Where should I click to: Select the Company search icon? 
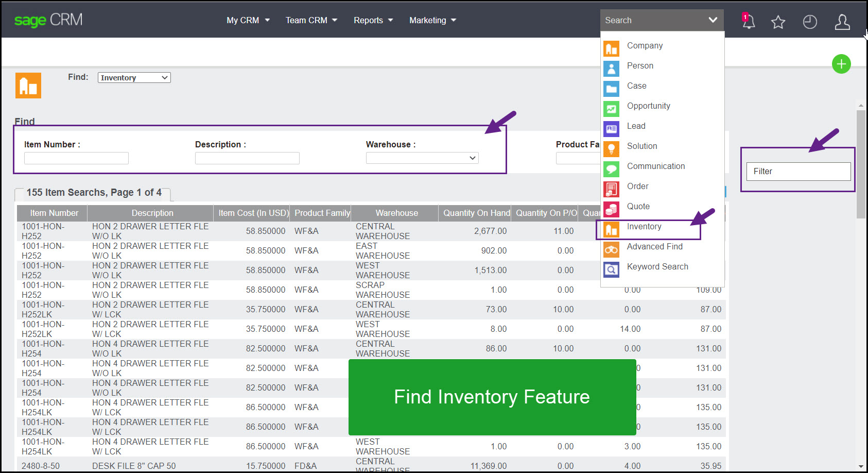[611, 48]
